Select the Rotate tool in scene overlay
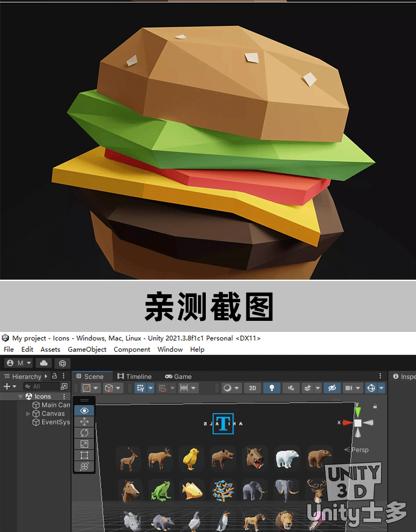The image size is (416, 532). pyautogui.click(x=84, y=433)
